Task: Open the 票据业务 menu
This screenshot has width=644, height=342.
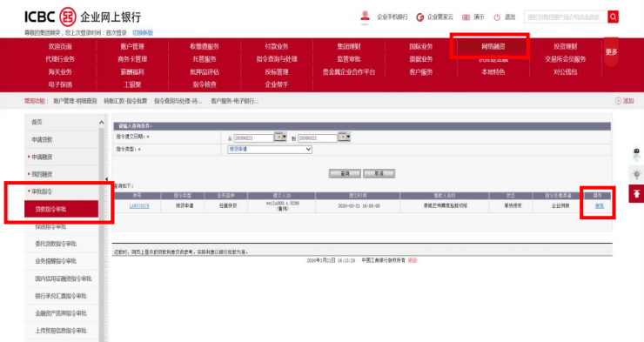Action: pyautogui.click(x=421, y=59)
